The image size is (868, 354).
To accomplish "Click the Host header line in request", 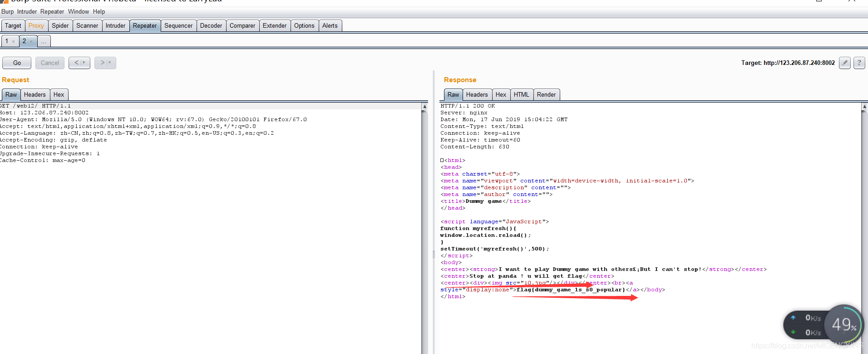I will 44,113.
